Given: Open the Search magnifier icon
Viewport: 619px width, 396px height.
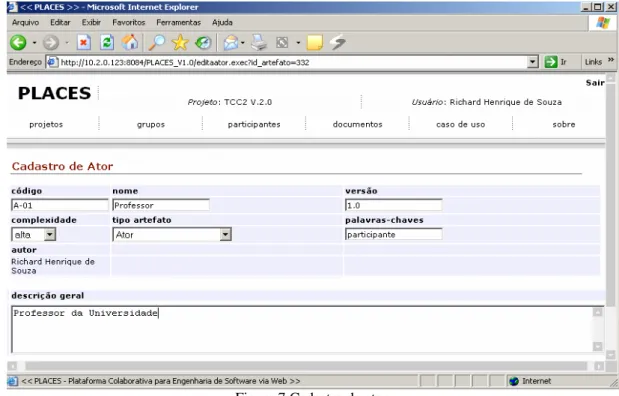Looking at the screenshot, I should point(157,42).
